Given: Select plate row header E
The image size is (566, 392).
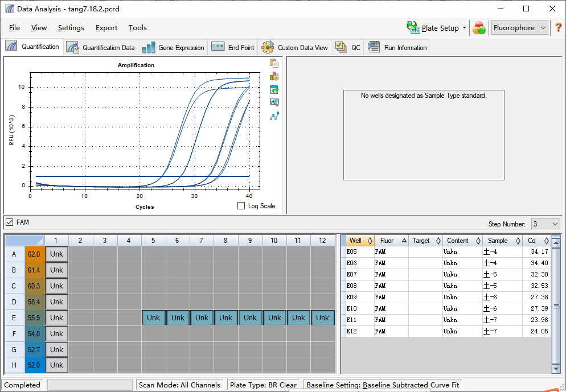Looking at the screenshot, I should (x=14, y=317).
